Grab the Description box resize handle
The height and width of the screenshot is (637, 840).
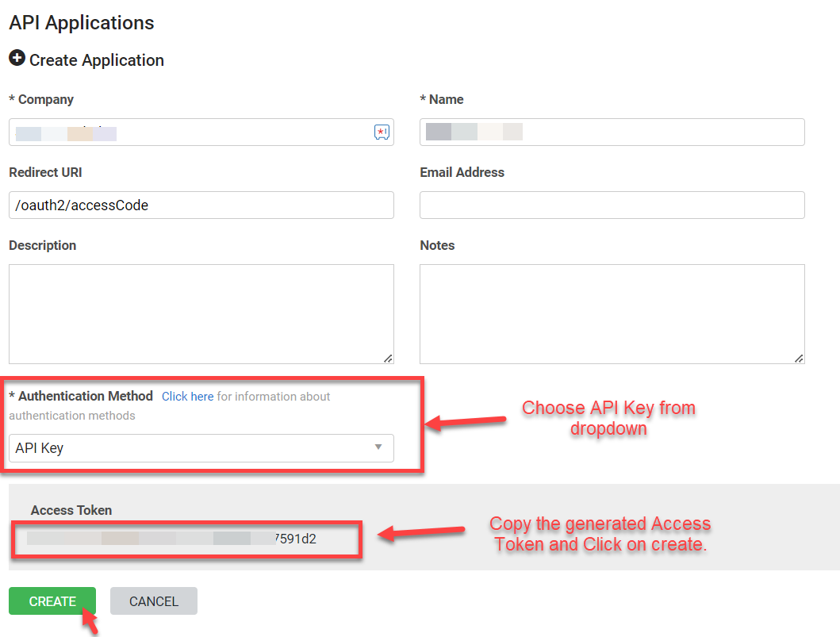388,358
